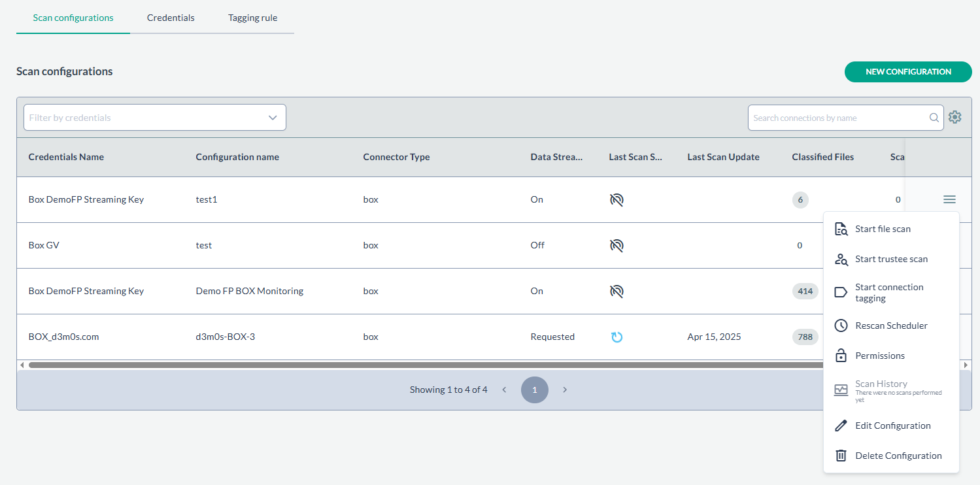Click the Start file scan icon
This screenshot has height=485, width=980.
click(x=841, y=229)
